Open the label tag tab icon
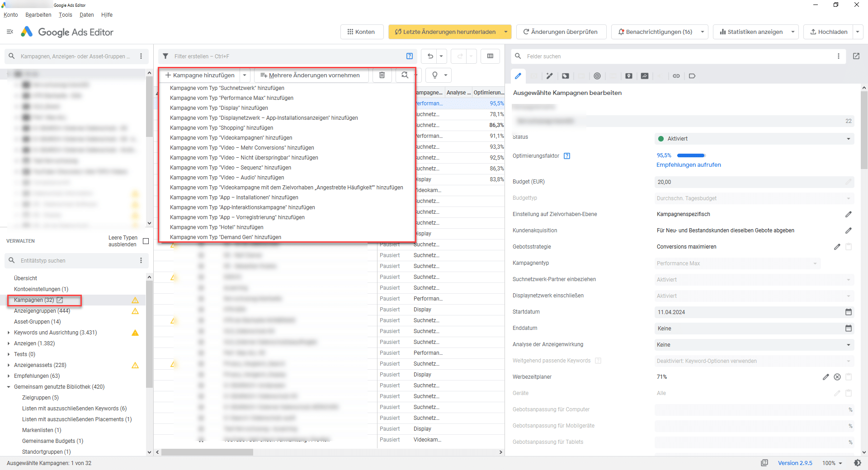 point(692,76)
